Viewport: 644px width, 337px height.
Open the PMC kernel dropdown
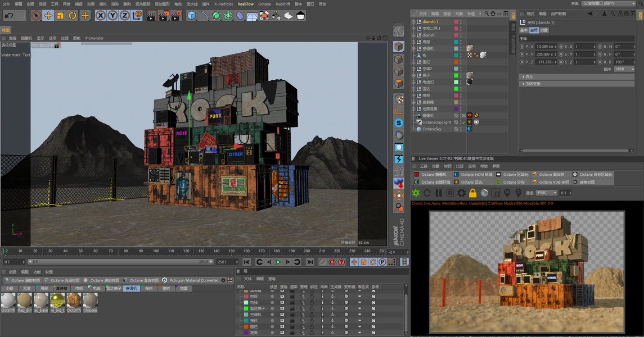[x=546, y=193]
